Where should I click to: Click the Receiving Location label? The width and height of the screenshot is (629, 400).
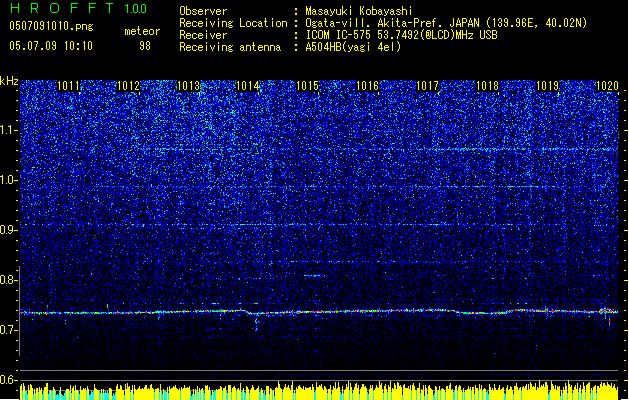(x=233, y=23)
